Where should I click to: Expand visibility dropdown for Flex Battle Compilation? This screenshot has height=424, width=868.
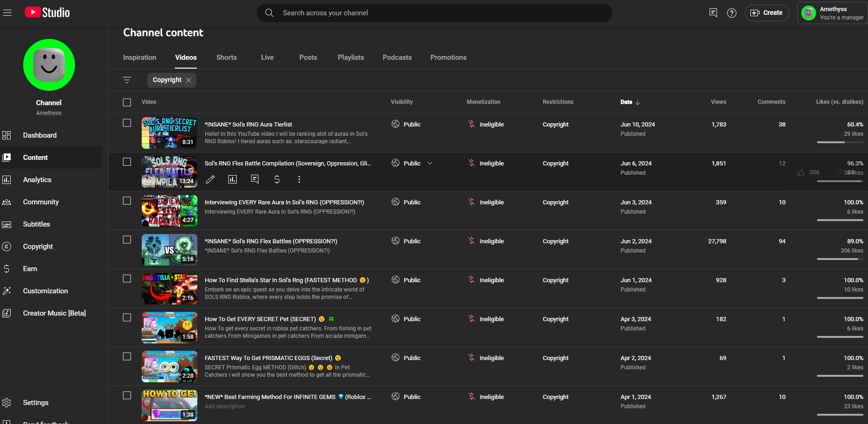430,163
